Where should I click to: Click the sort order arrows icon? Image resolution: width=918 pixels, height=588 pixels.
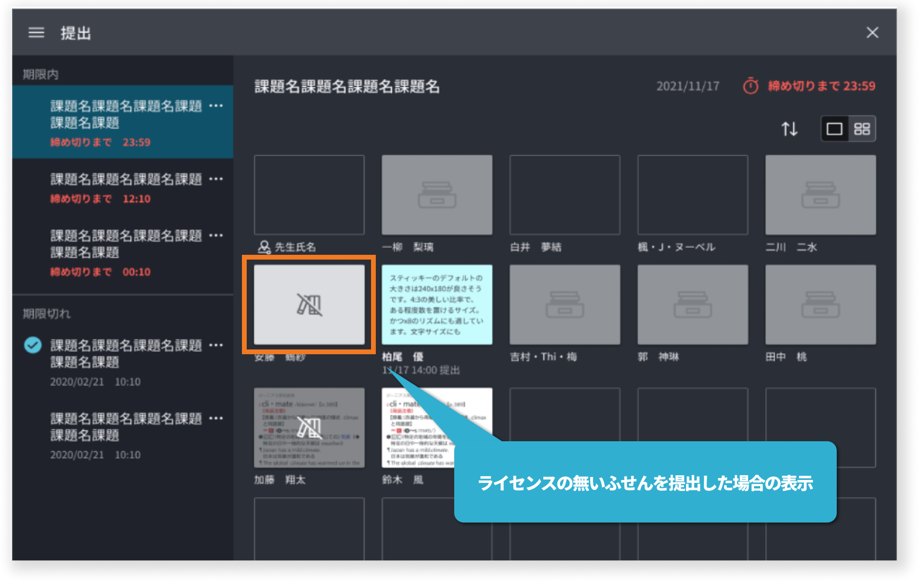[x=789, y=129]
